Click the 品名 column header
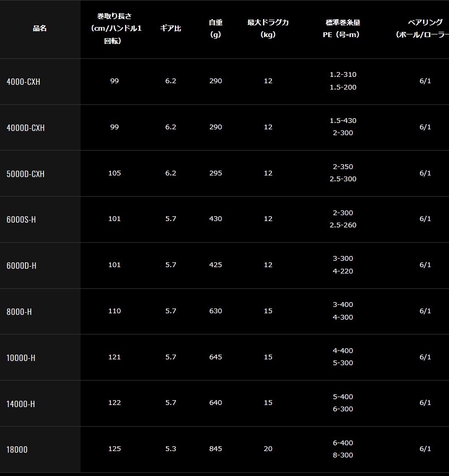This screenshot has height=476, width=449. tap(40, 29)
